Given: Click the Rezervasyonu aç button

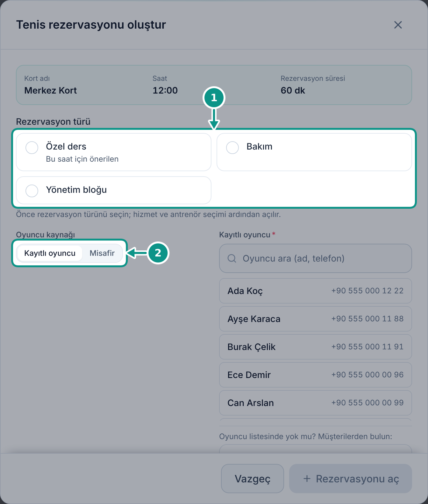Looking at the screenshot, I should (x=351, y=479).
